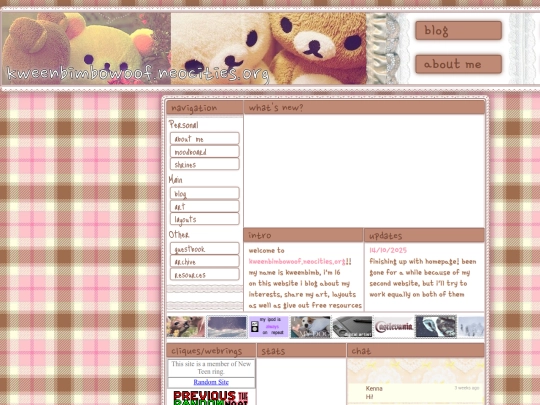Click the Castlevania stamp

coord(394,326)
